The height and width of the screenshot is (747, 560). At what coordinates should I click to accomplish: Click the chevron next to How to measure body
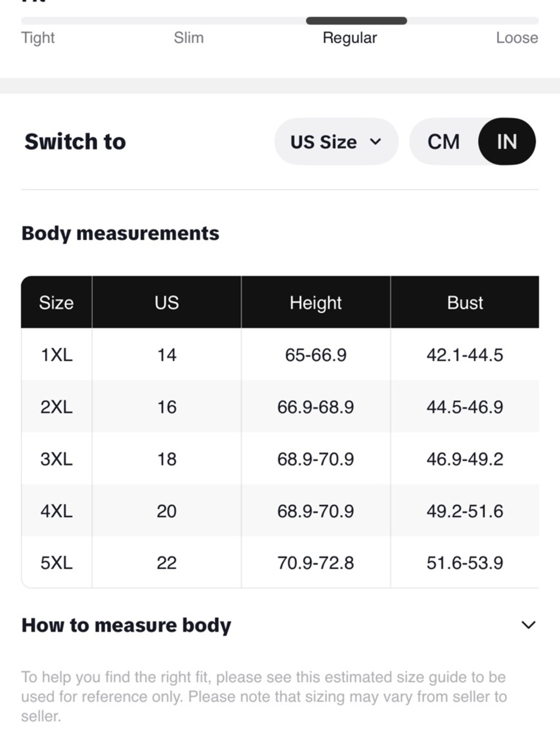(x=529, y=625)
